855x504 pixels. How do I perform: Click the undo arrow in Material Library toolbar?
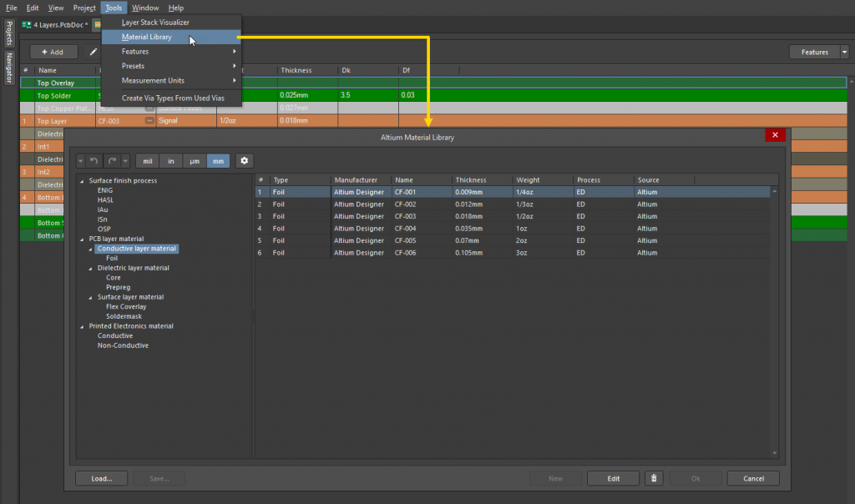click(x=94, y=161)
